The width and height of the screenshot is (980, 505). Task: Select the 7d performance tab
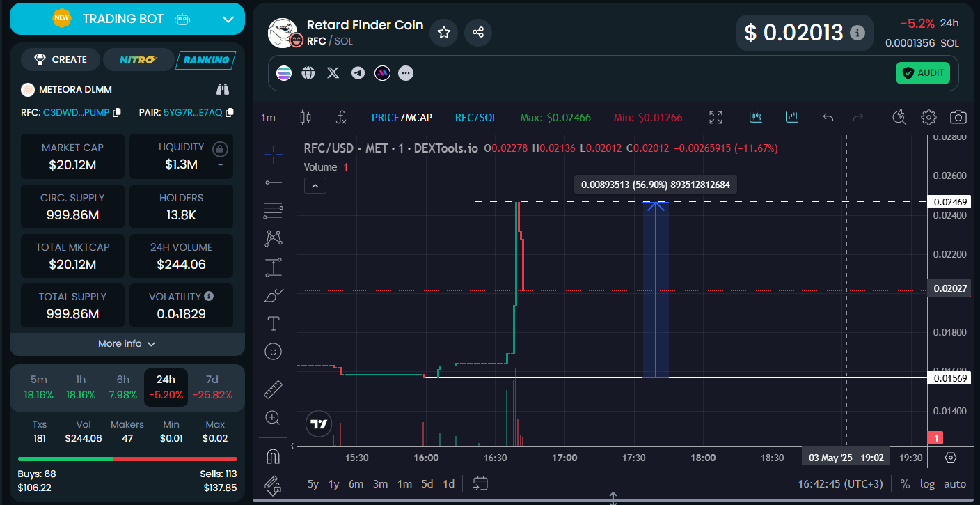[x=212, y=387]
